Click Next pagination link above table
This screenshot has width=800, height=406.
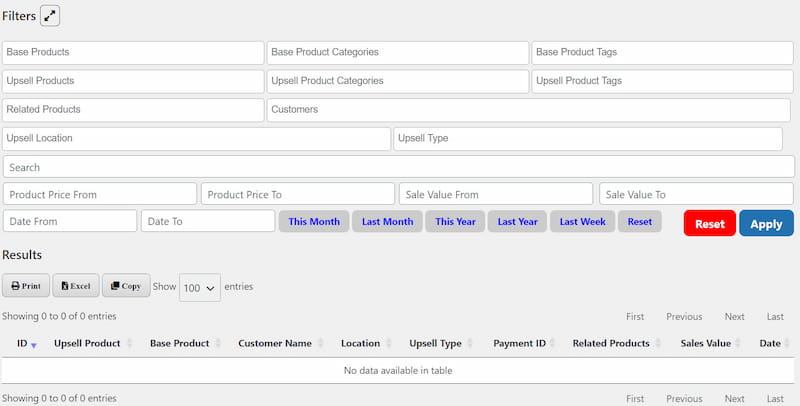pos(735,317)
